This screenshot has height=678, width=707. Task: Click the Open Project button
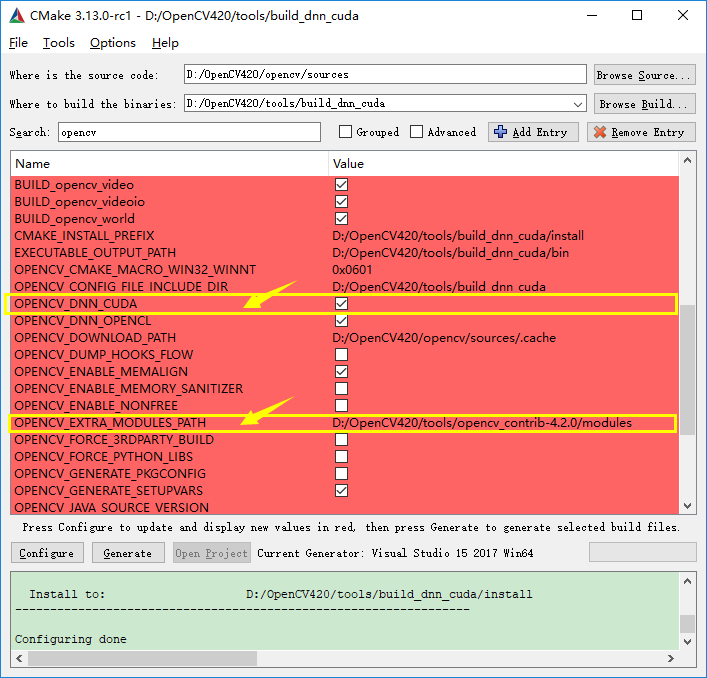[211, 553]
